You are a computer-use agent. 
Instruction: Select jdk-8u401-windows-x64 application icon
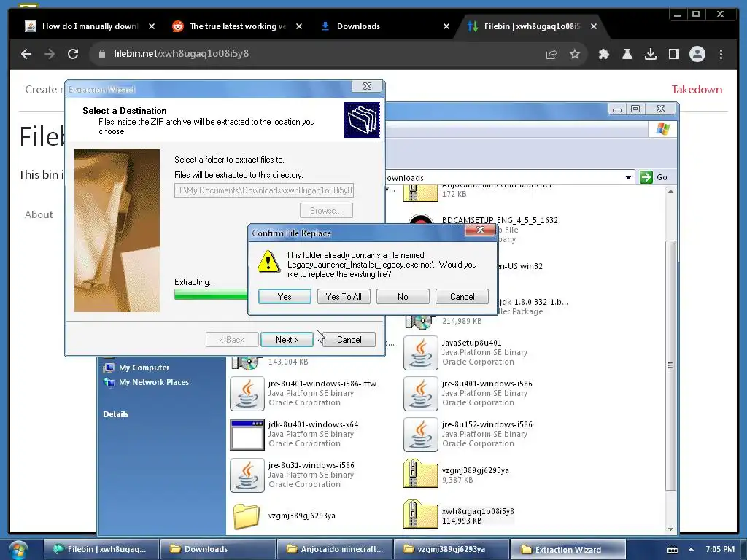pos(247,435)
